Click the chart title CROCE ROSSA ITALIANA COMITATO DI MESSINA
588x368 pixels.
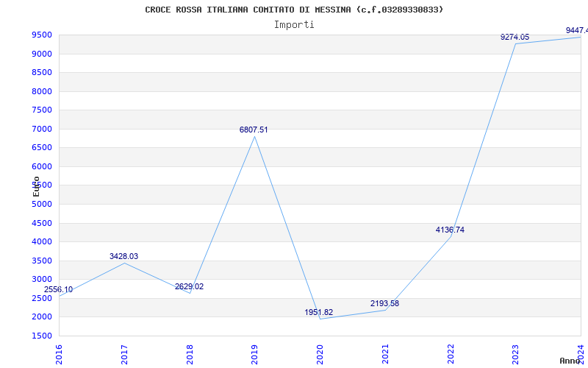pyautogui.click(x=294, y=10)
